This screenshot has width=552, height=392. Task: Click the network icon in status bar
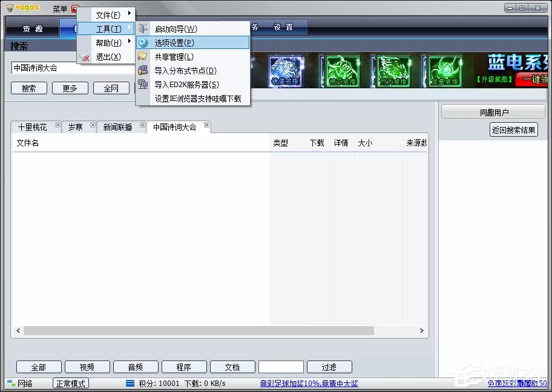[x=11, y=383]
